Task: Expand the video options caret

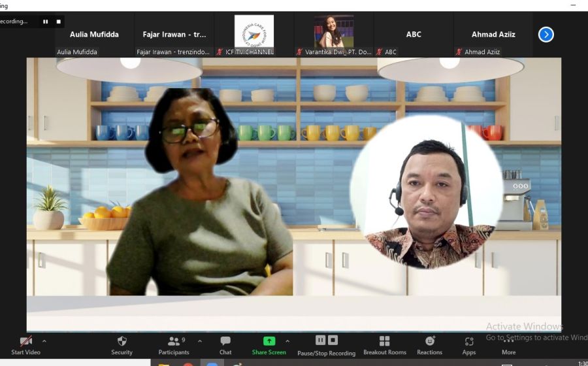Action: (44, 341)
